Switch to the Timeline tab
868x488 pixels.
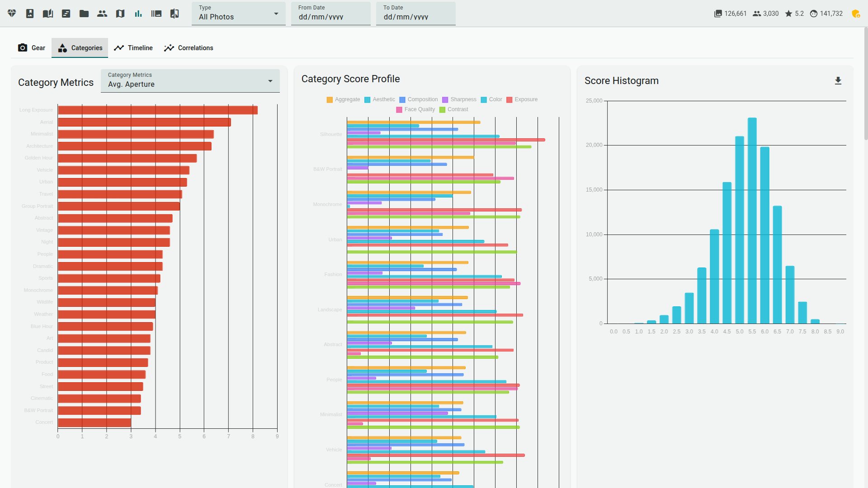[x=133, y=48]
